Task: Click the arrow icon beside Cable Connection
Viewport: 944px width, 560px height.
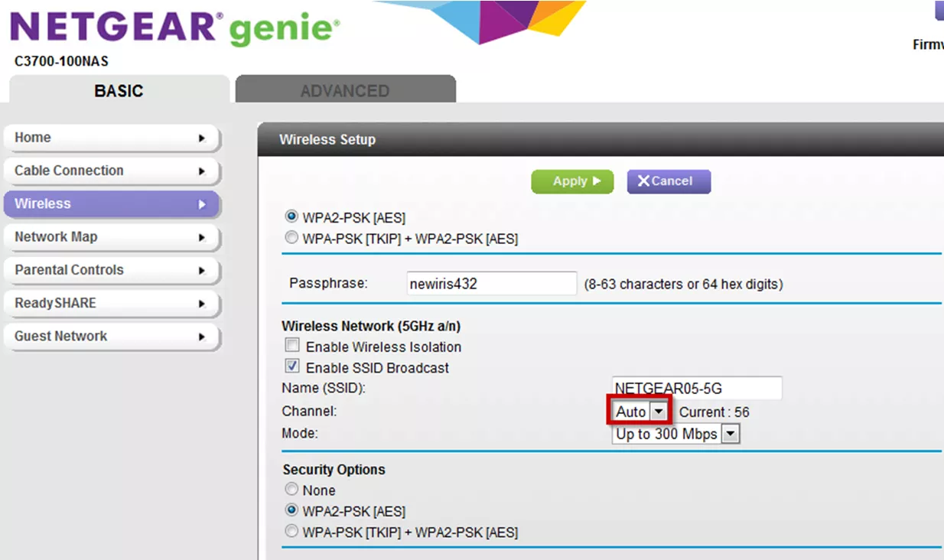Action: 202,171
